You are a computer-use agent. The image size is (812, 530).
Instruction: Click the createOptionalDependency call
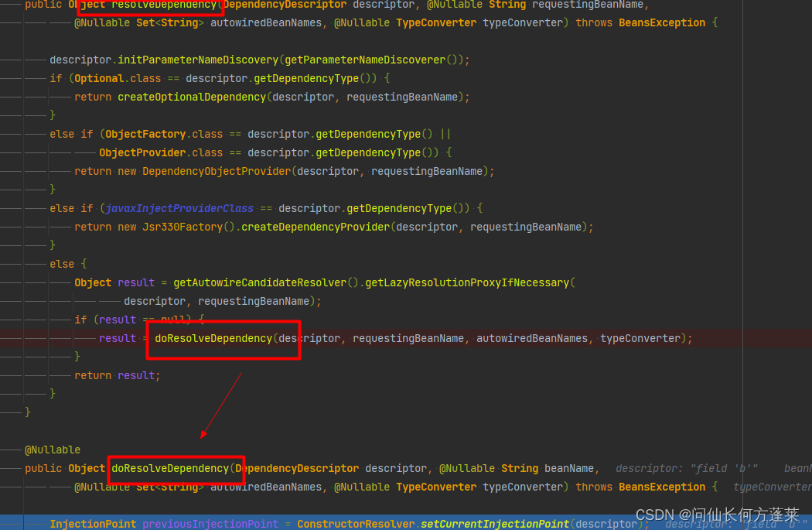click(x=192, y=97)
